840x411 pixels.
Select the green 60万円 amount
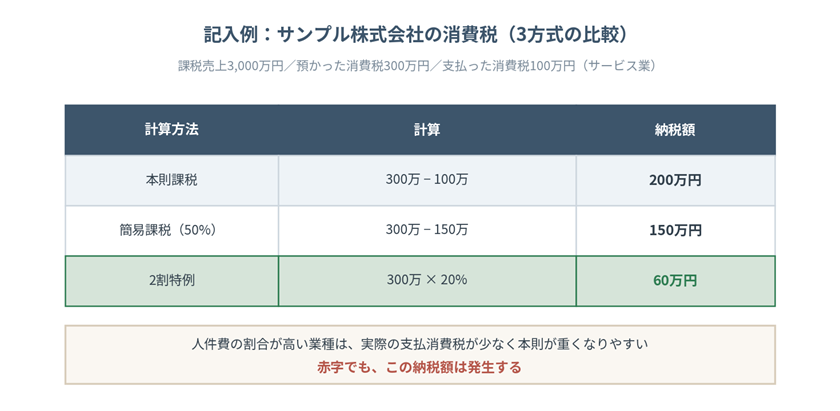click(x=675, y=281)
